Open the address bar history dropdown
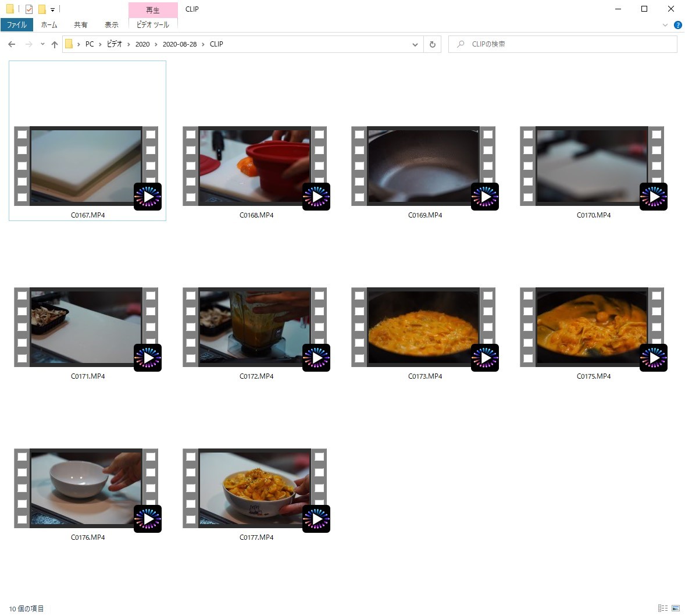Image resolution: width=685 pixels, height=616 pixels. click(x=415, y=44)
